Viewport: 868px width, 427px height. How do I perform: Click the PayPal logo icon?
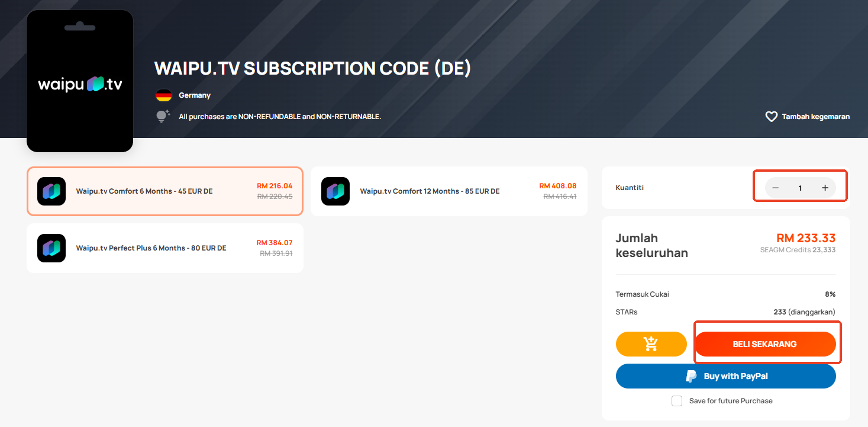[x=691, y=376]
